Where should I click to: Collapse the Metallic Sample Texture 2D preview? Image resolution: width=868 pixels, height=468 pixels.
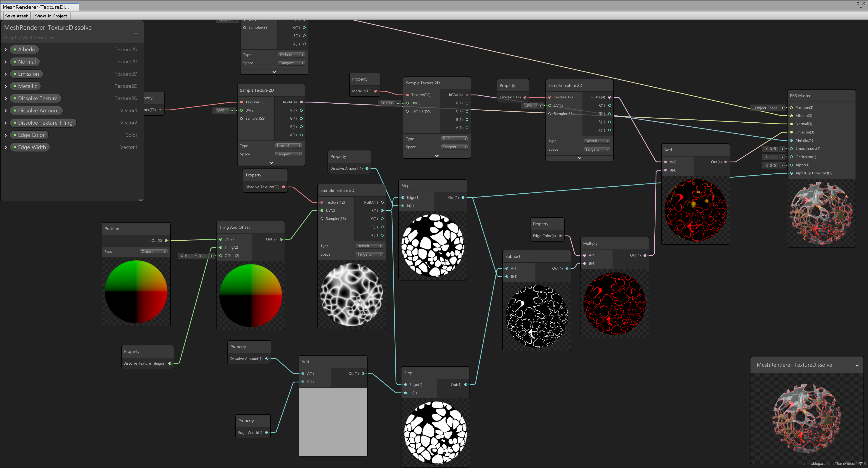437,156
